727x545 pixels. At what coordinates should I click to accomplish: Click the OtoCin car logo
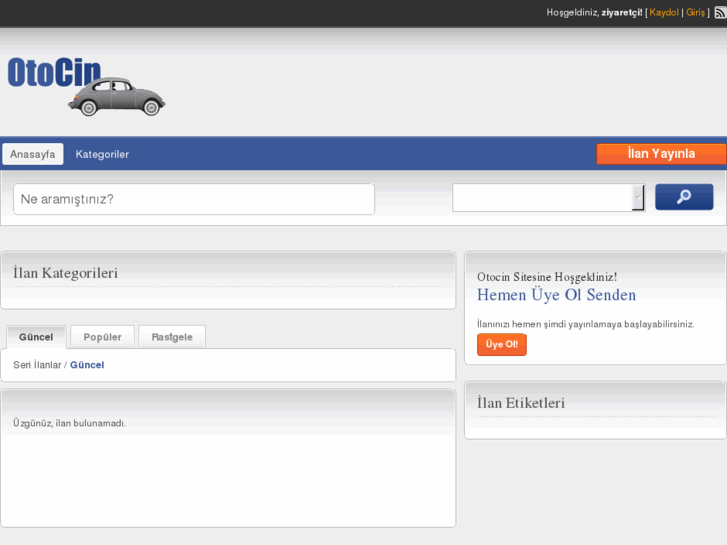(x=86, y=85)
